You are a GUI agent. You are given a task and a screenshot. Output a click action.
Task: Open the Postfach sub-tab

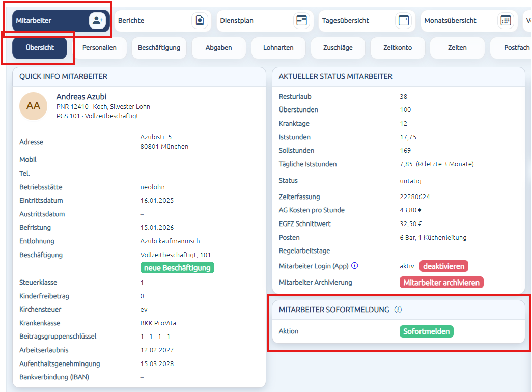click(512, 48)
